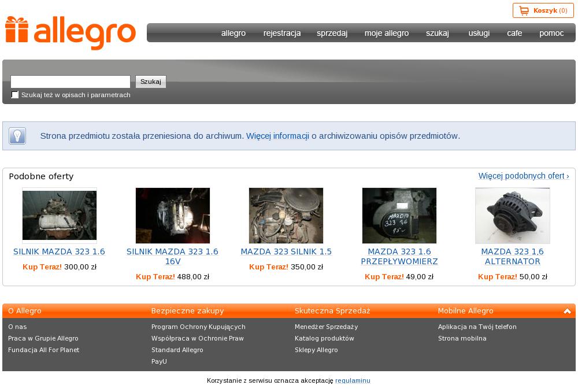Open pomoc help menu
578x392 pixels.
click(x=551, y=33)
